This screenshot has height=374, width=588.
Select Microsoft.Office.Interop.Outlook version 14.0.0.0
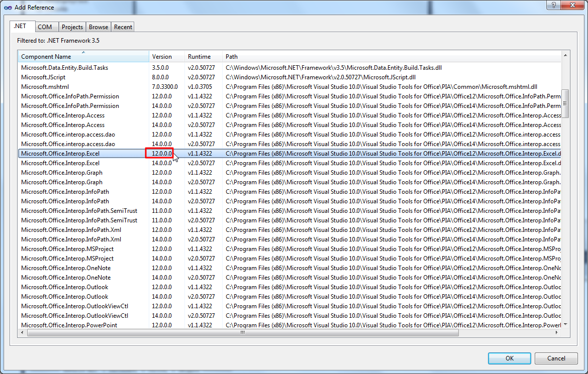click(289, 297)
